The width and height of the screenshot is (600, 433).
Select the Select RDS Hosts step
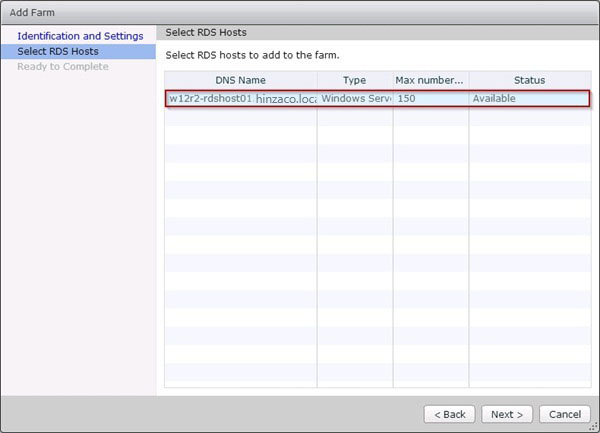coord(58,51)
